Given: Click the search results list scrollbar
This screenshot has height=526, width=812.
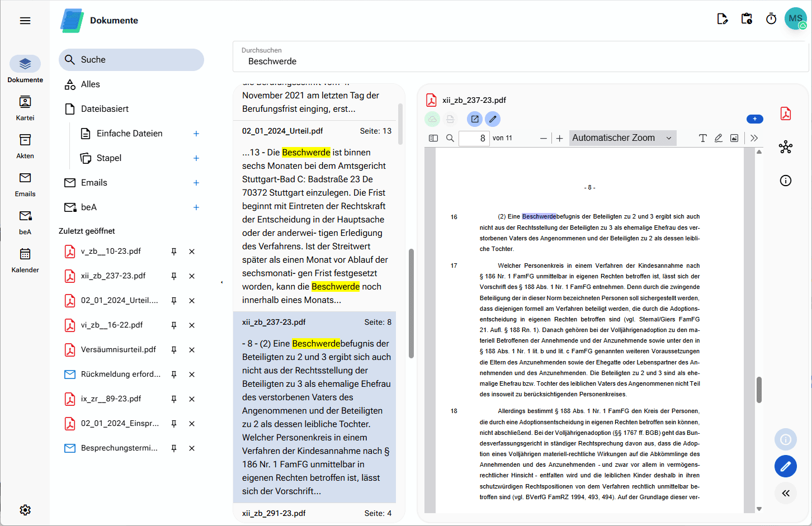Looking at the screenshot, I should (x=400, y=124).
